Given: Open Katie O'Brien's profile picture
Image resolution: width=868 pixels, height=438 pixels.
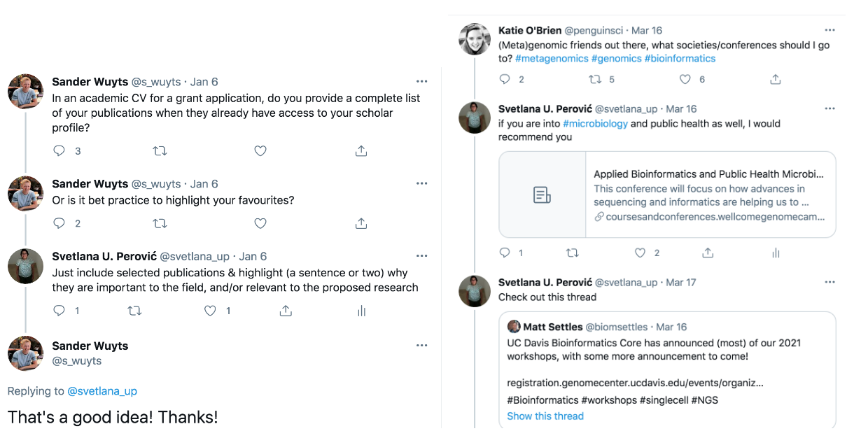Looking at the screenshot, I should (x=475, y=38).
